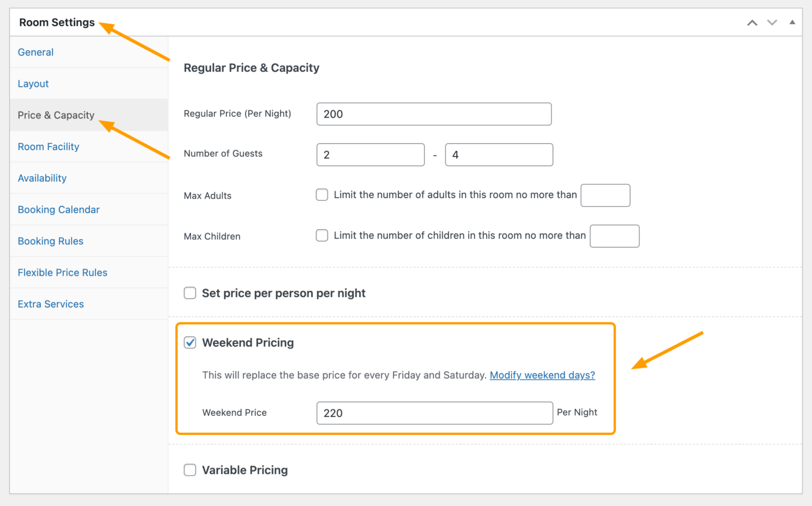Click the minimum Number of Guests field

click(370, 154)
